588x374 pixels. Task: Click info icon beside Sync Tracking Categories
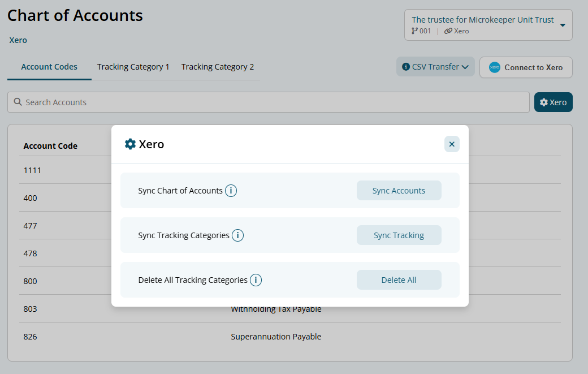(x=237, y=235)
